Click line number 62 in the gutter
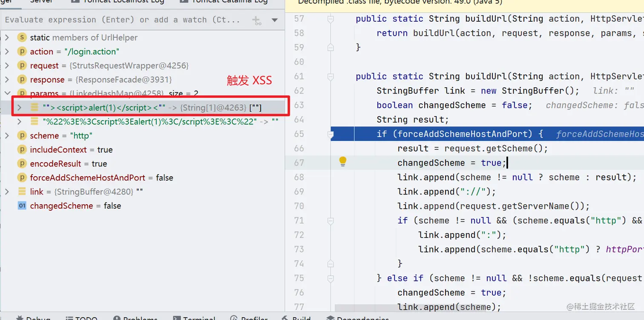The image size is (644, 320). tap(299, 91)
